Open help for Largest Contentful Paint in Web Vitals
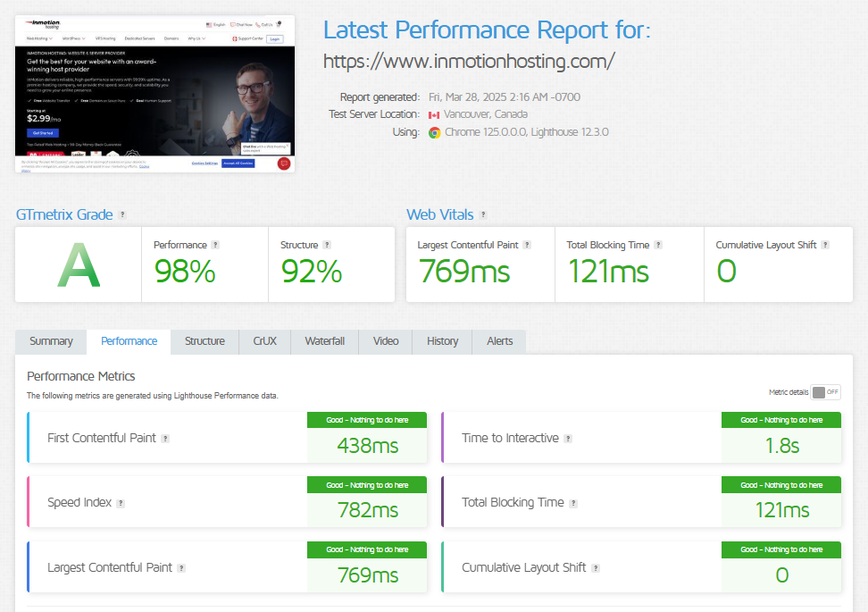 coord(527,245)
